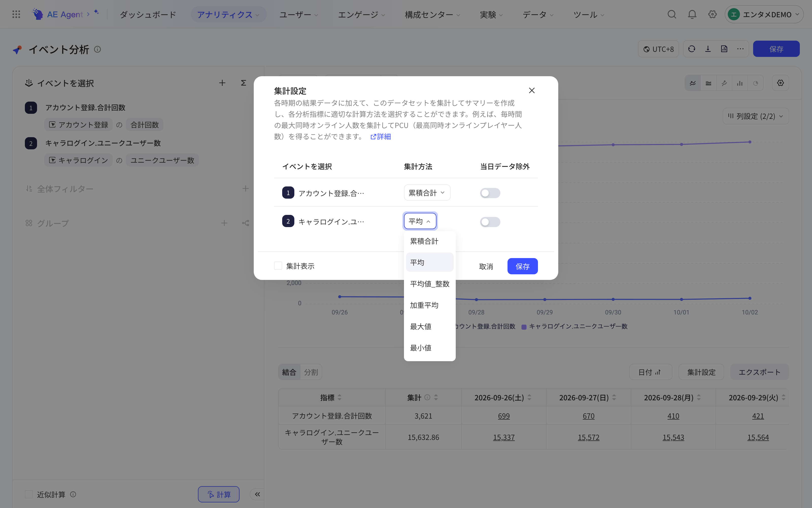This screenshot has height=508, width=812.
Task: Select the line chart view icon
Action: pos(692,83)
